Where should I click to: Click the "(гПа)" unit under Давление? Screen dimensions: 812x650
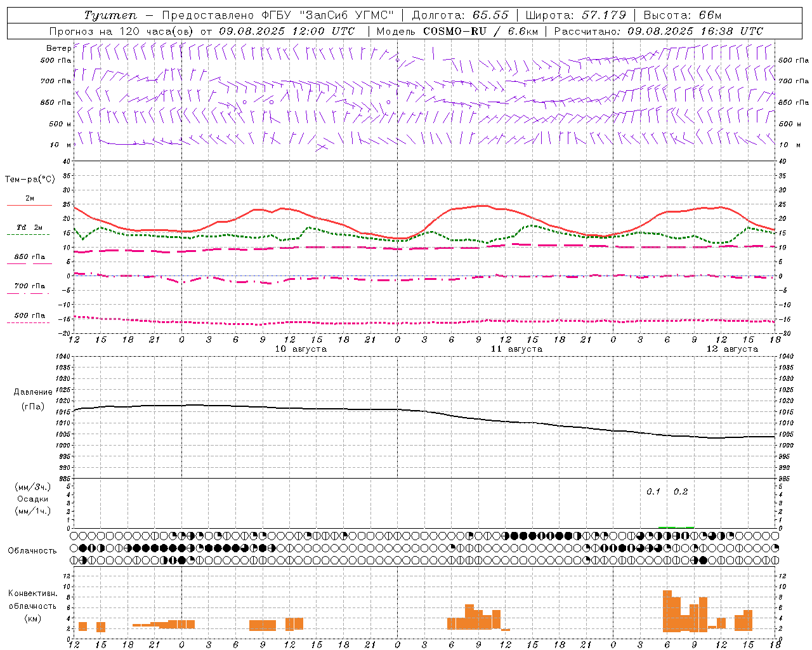tap(33, 407)
